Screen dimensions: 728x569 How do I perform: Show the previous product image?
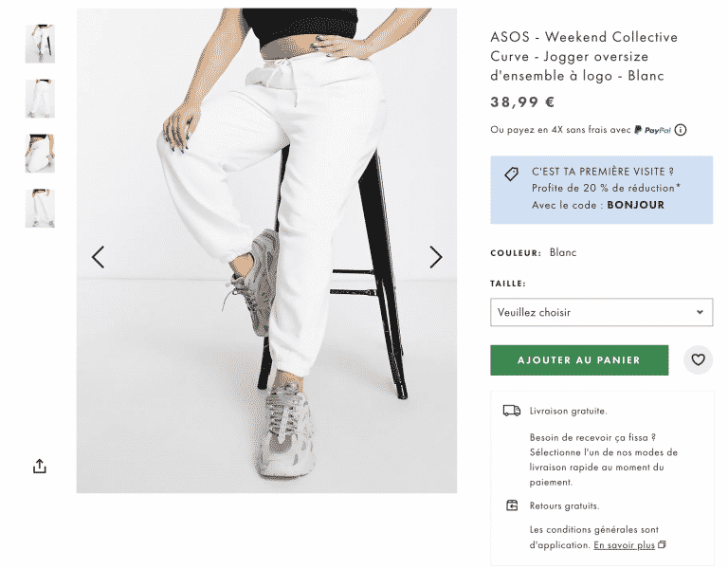pyautogui.click(x=98, y=257)
